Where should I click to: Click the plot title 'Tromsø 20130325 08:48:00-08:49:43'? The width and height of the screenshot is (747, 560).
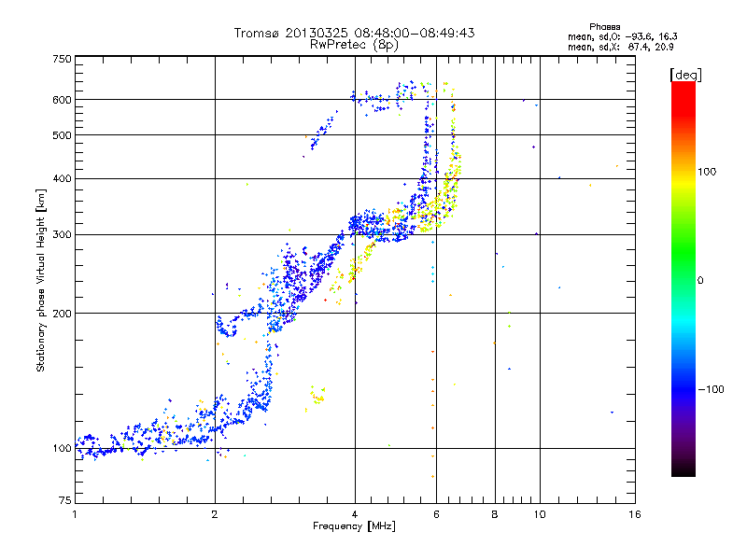click(x=354, y=33)
